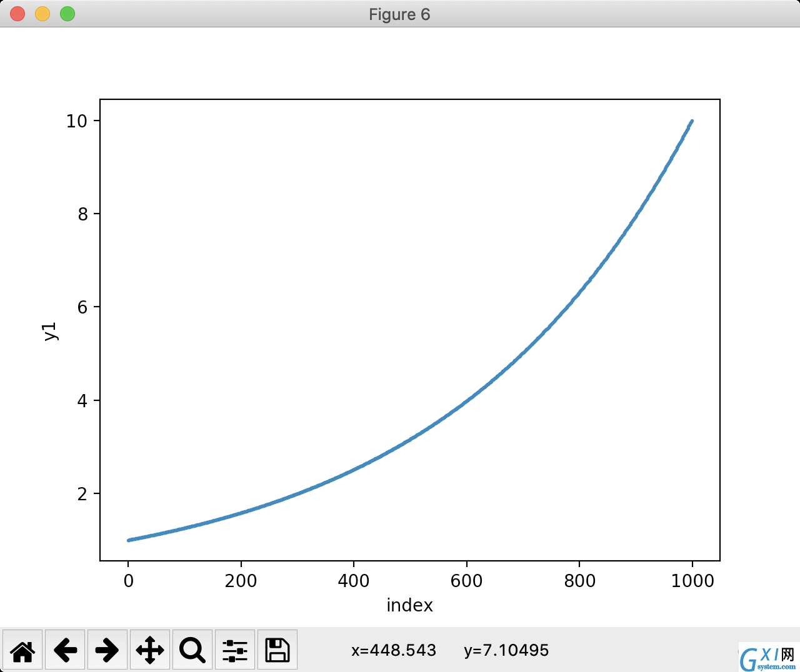Save the figure with floppy disk icon

click(277, 650)
